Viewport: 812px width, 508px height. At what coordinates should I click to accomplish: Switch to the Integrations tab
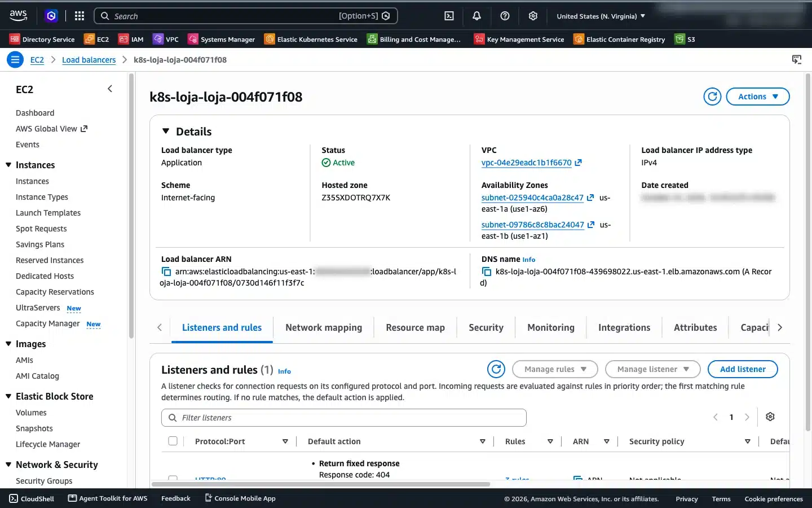(x=624, y=327)
